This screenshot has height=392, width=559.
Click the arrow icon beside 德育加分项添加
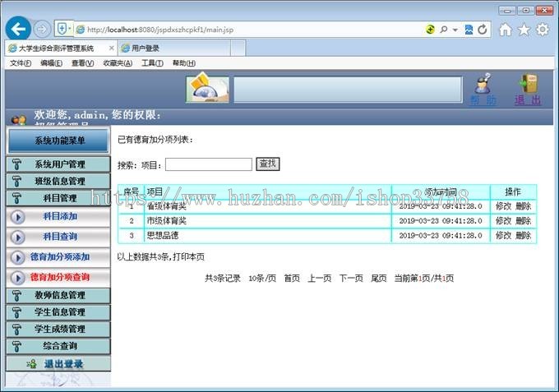point(18,257)
